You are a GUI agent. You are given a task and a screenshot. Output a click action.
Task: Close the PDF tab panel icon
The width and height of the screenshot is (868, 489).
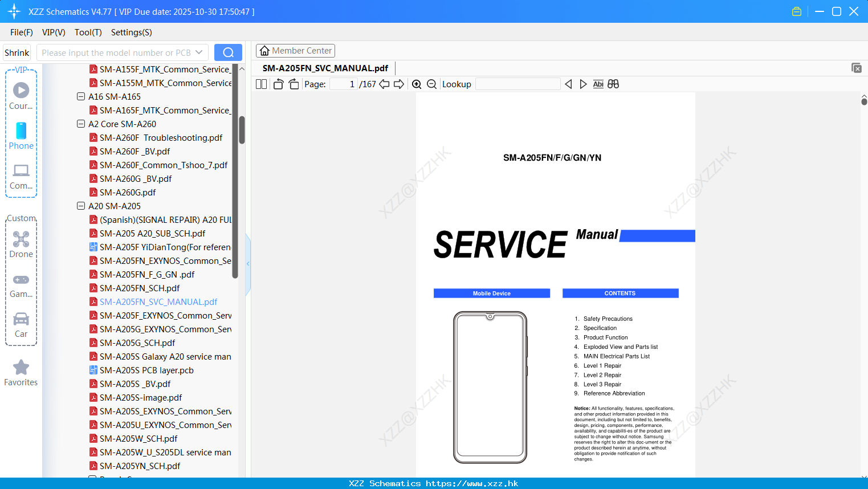coord(856,68)
